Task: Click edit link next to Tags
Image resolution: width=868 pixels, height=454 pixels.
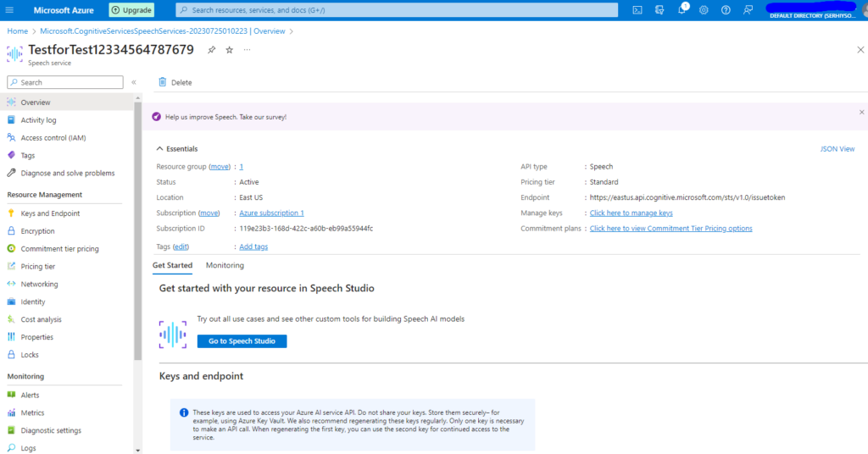Action: tap(181, 246)
